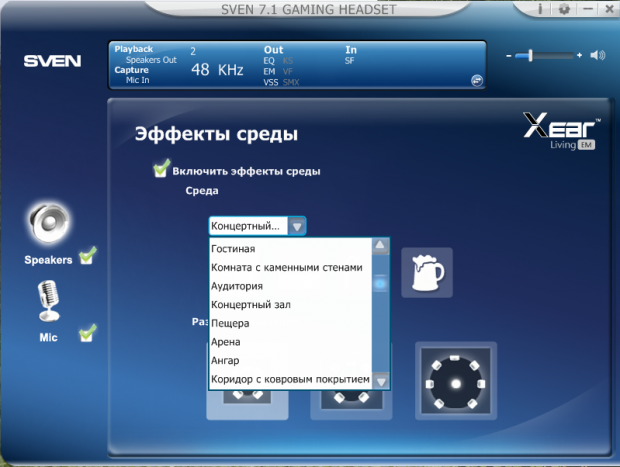The image size is (620, 467).
Task: Toggle the Mic checkmark
Action: coord(87,333)
